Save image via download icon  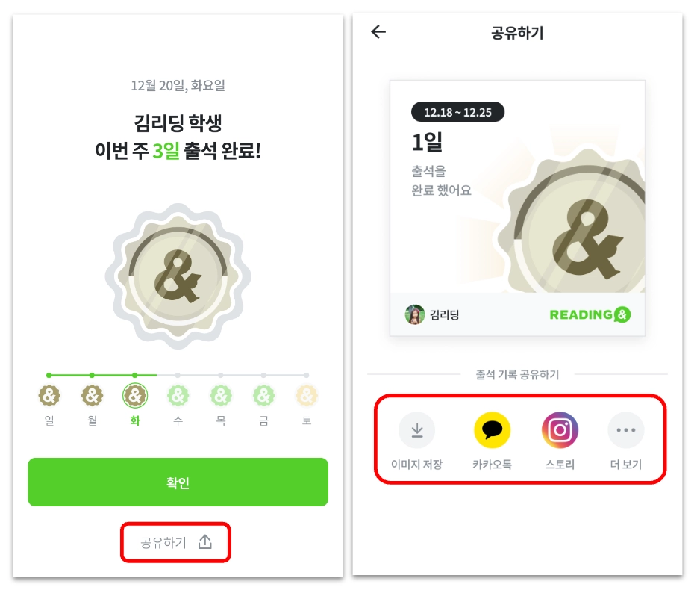pos(416,430)
